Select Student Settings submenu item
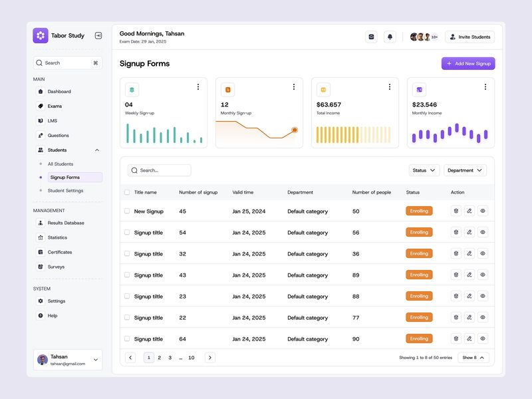The image size is (532, 399). click(65, 191)
